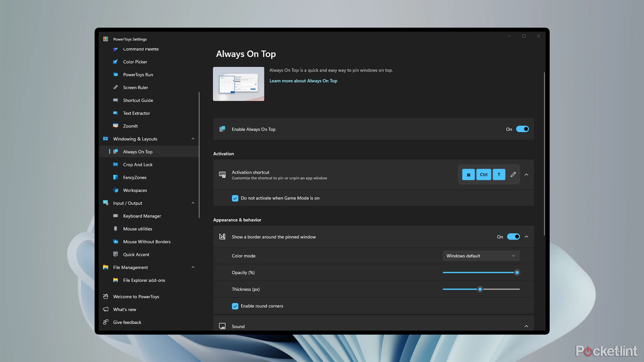
Task: Toggle Enable Always On Top switch
Action: 522,129
